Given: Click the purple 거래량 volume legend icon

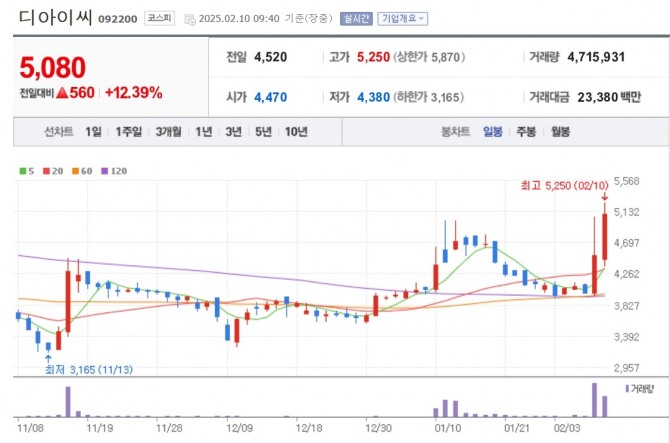Looking at the screenshot, I should click(627, 388).
